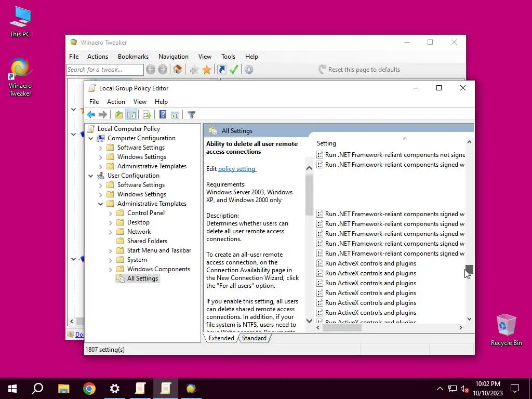Screen dimensions: 532x399
Task: Go back in Group Policy Editor toolbar
Action: [91, 115]
